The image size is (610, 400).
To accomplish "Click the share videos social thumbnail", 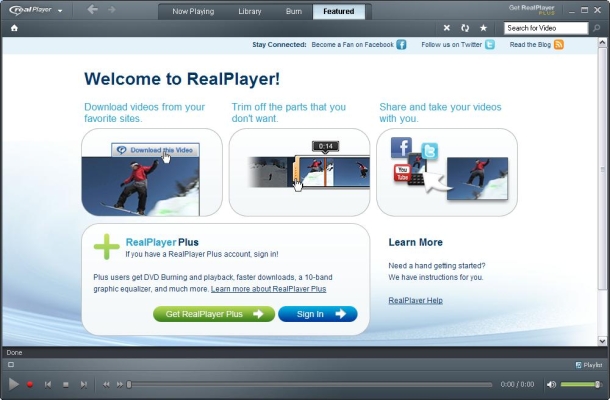I will 447,172.
